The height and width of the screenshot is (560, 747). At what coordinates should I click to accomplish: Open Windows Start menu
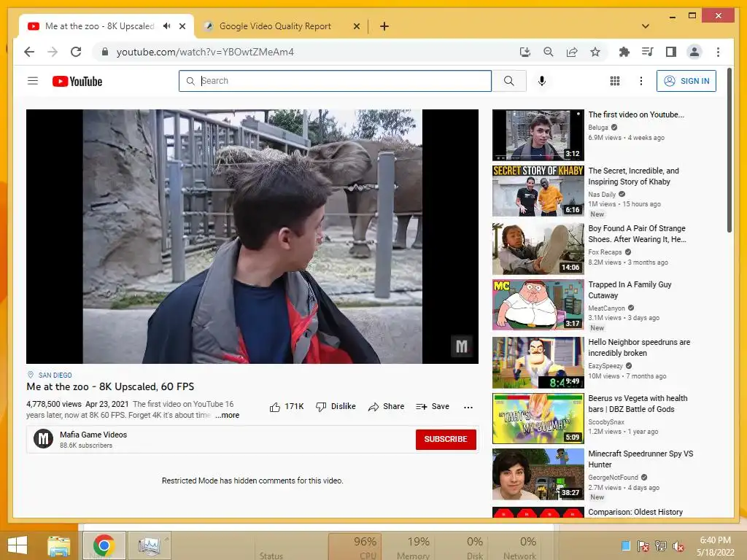tap(18, 545)
